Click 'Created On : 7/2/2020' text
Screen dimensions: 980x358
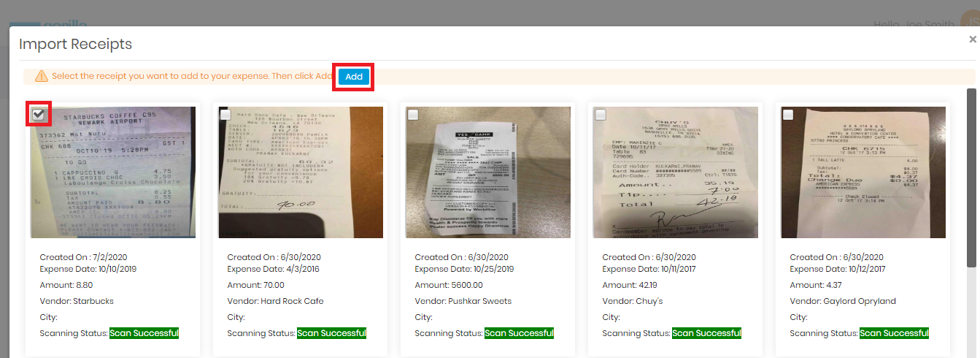pyautogui.click(x=83, y=257)
